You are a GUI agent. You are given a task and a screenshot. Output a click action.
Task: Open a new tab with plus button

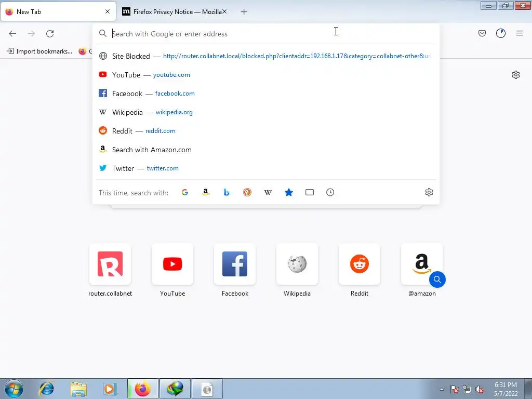[x=244, y=12]
